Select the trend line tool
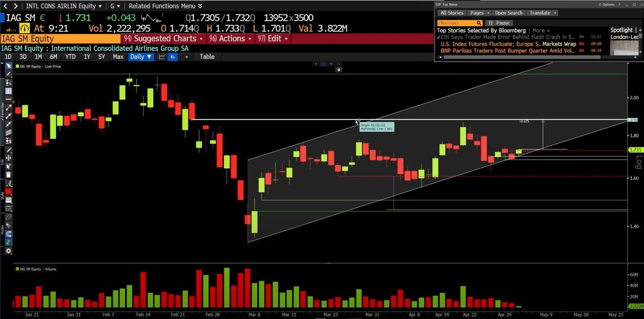Viewport: 644px width, 319px height. pyautogui.click(x=9, y=108)
